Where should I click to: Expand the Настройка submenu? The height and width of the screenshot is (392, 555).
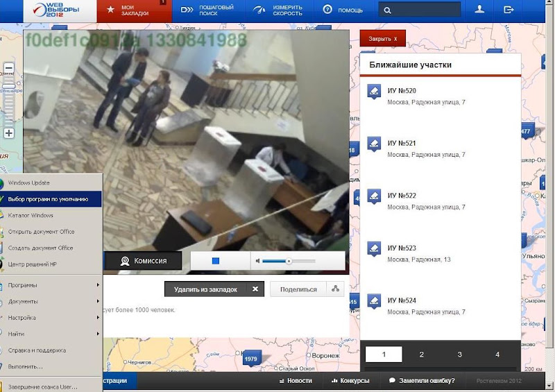tap(51, 318)
